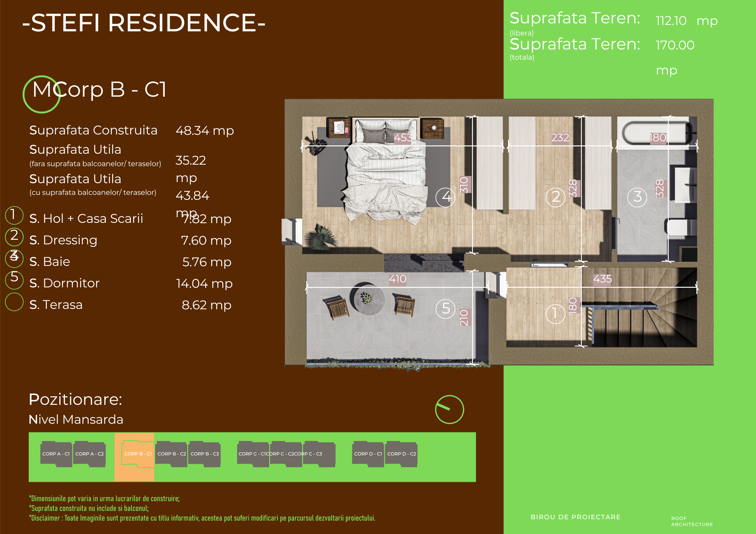Click legend circle number 1 beside Hol
Screen dimensions: 756x534
pyautogui.click(x=14, y=215)
